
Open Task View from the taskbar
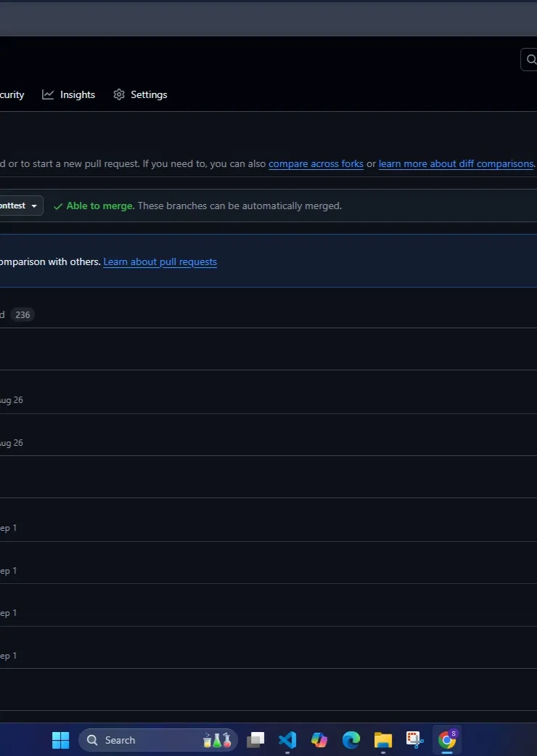255,740
